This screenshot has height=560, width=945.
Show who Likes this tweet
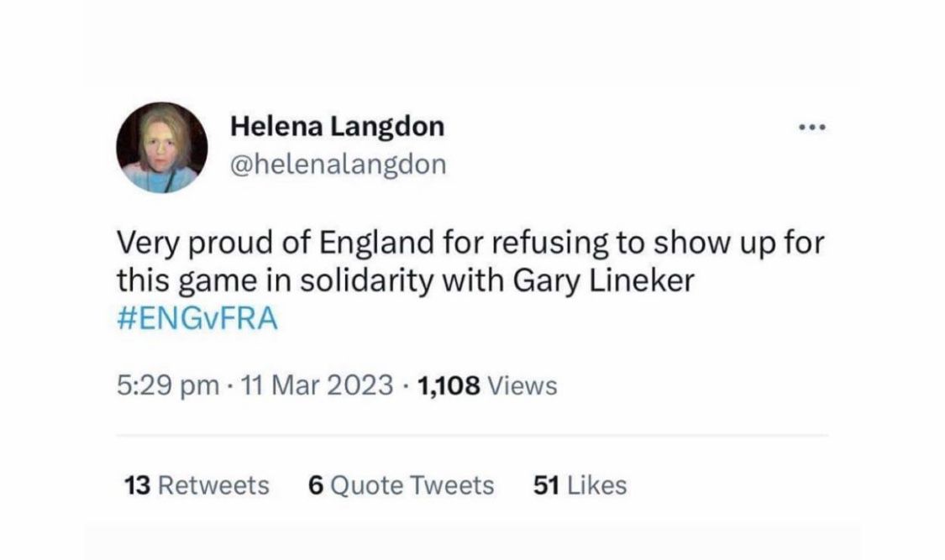(580, 485)
